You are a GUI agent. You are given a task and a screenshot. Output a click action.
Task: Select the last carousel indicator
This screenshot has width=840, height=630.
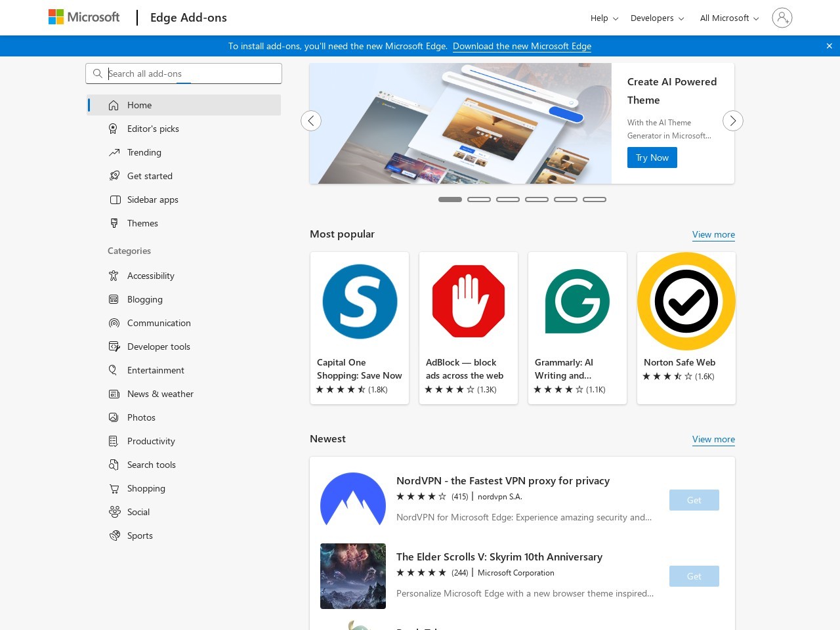pos(595,199)
